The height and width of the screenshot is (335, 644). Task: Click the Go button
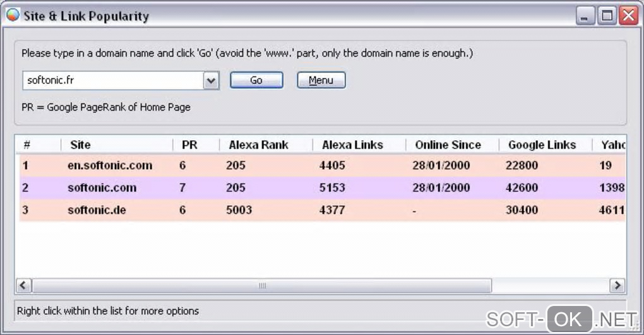pos(256,80)
